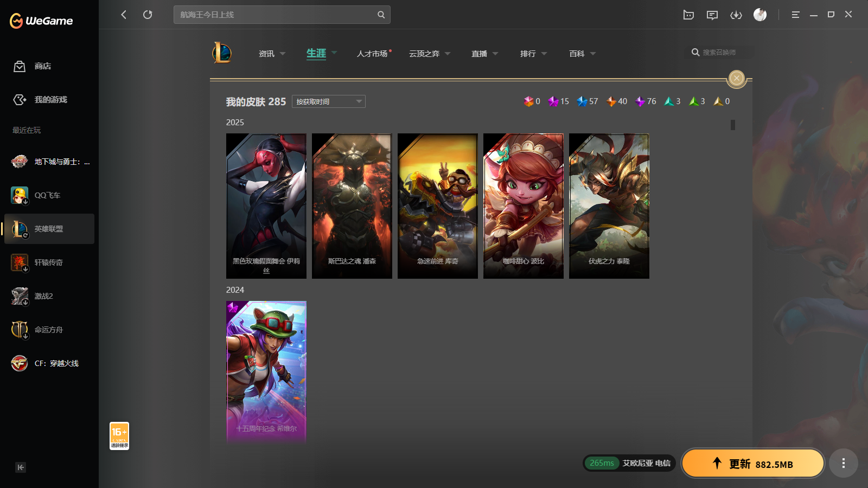Open the 咖啡甜心 波比 skin card
Image resolution: width=868 pixels, height=488 pixels.
[x=524, y=206]
